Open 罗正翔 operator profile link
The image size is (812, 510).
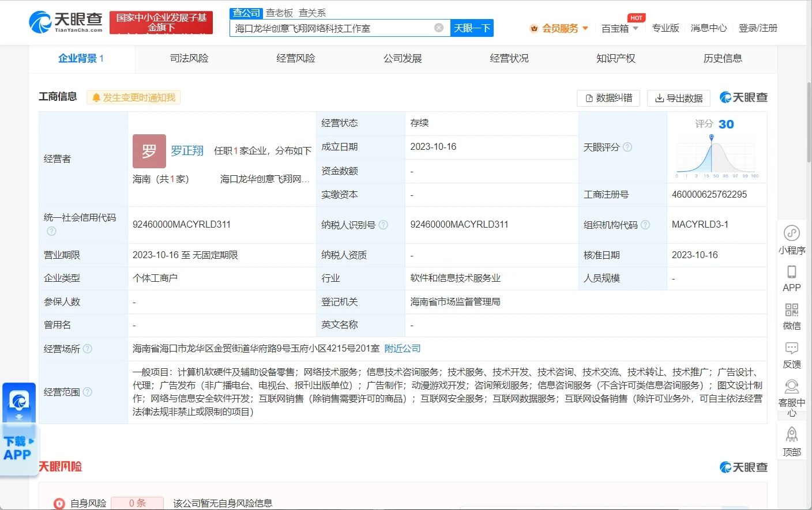tap(187, 150)
